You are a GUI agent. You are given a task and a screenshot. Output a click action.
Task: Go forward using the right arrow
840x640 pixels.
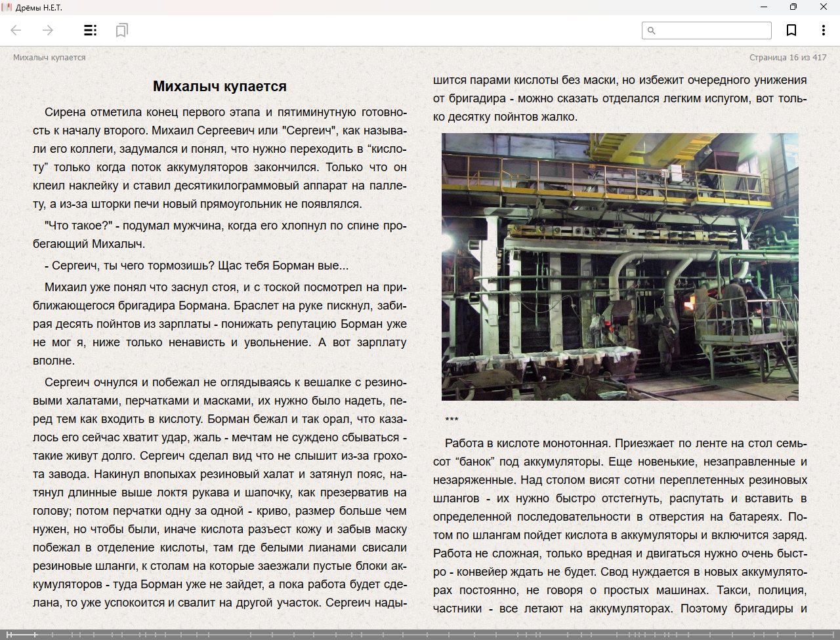[48, 30]
